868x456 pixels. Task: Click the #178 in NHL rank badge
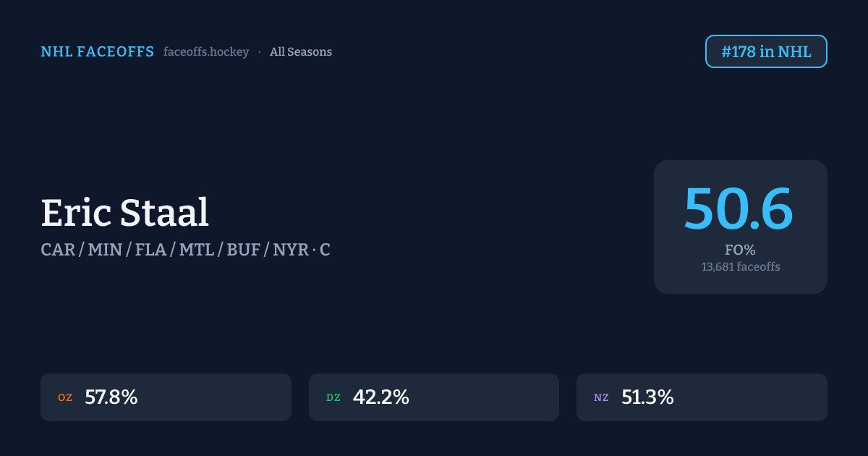(766, 51)
